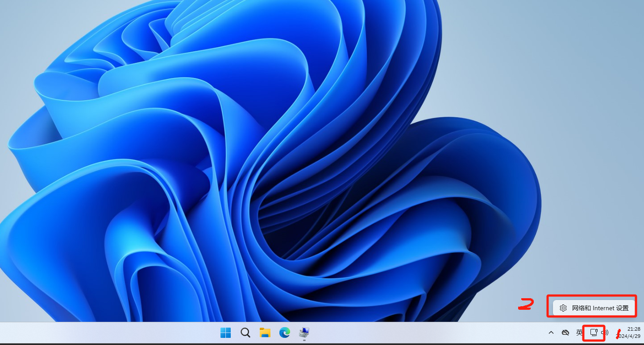Open the Windows Start menu
This screenshot has width=644, height=345.
(226, 333)
